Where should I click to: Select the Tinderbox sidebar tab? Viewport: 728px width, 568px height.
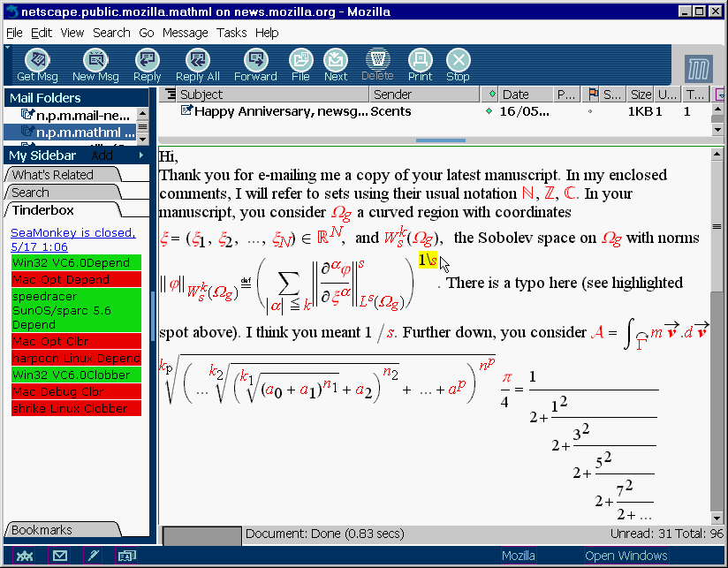pyautogui.click(x=63, y=210)
